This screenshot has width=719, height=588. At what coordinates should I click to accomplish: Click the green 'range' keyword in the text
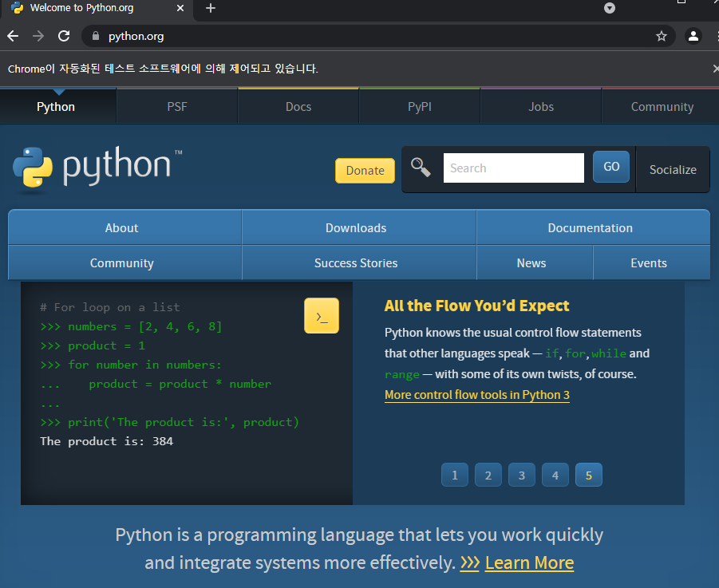402,374
